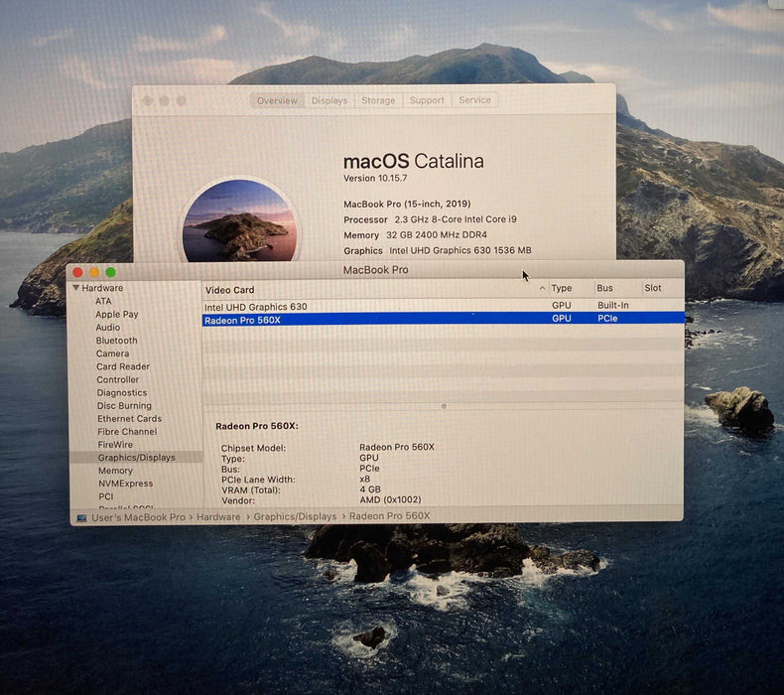Select Apple Pay in the sidebar
Viewport: 784px width, 695px height.
[x=116, y=314]
